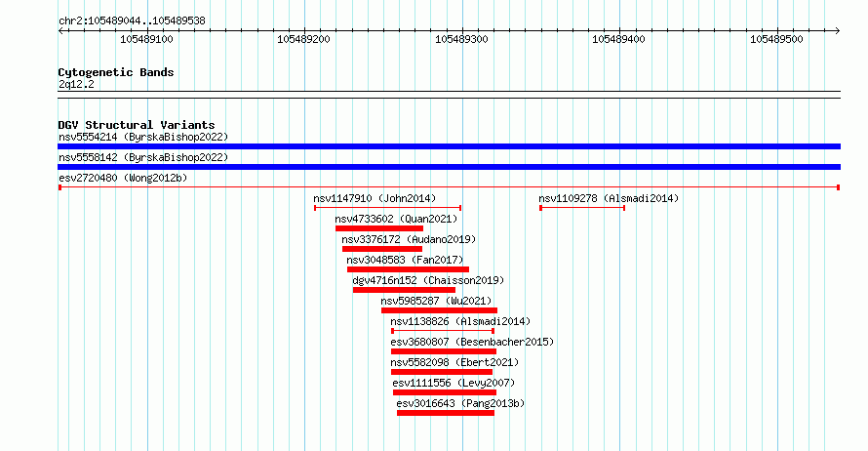Select the red bar below dgv4716n152

[404, 290]
